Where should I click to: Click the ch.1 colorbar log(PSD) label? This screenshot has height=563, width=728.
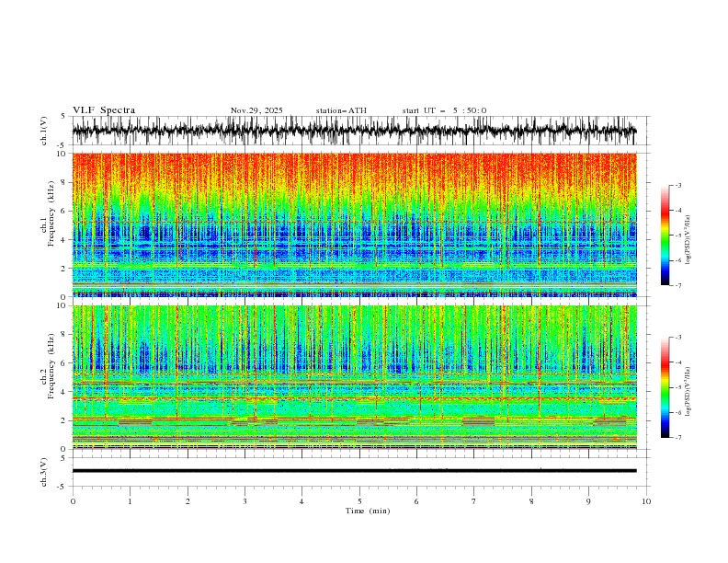tap(688, 240)
